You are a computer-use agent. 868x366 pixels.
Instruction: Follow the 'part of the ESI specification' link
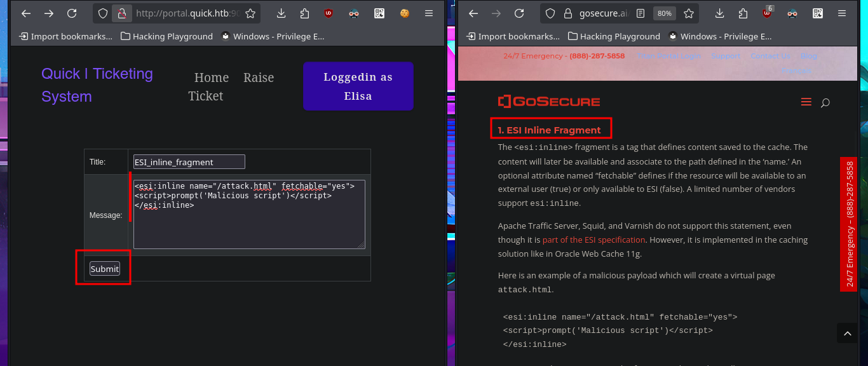pos(593,240)
